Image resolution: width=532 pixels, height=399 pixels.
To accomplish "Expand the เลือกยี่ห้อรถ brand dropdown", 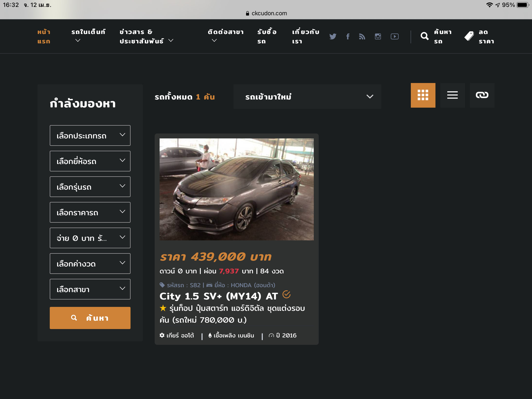I will point(90,161).
